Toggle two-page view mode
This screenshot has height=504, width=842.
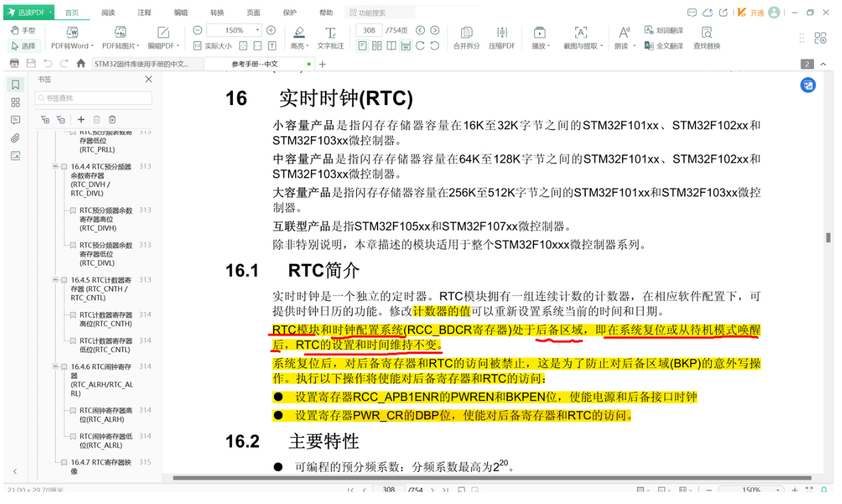coord(377,45)
